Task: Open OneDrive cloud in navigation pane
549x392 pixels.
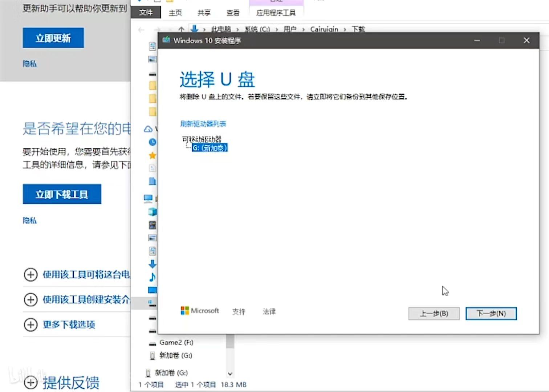Action: pos(148,129)
